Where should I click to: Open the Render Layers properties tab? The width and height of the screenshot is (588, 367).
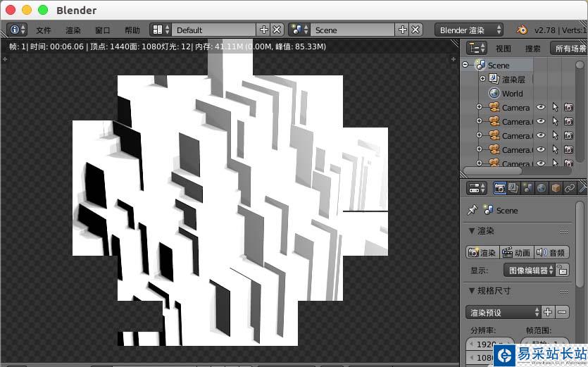513,188
